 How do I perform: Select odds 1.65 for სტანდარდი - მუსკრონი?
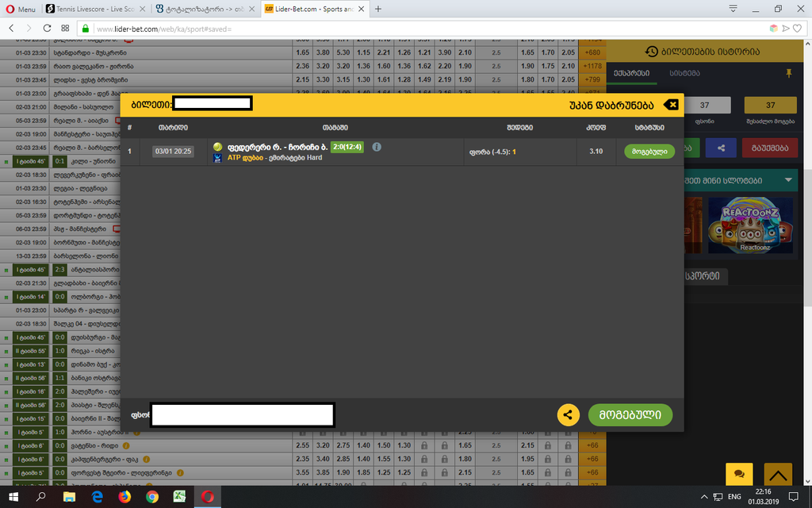coord(302,52)
